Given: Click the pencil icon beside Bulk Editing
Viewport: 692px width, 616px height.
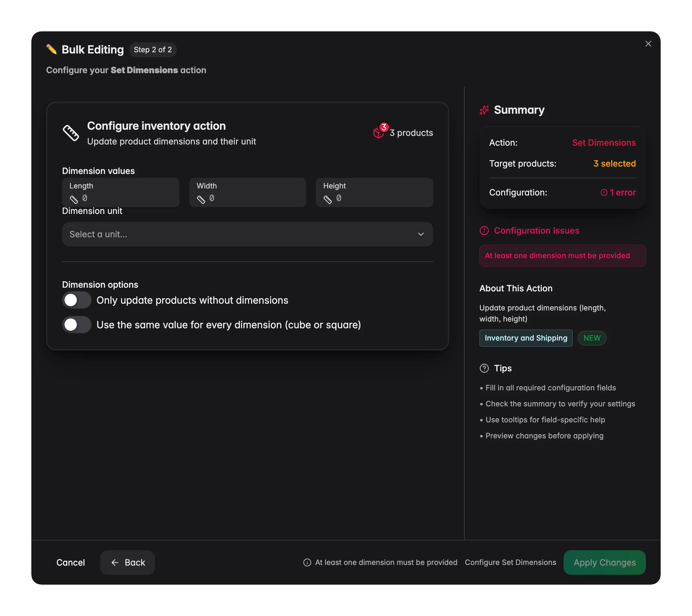Looking at the screenshot, I should click(51, 49).
